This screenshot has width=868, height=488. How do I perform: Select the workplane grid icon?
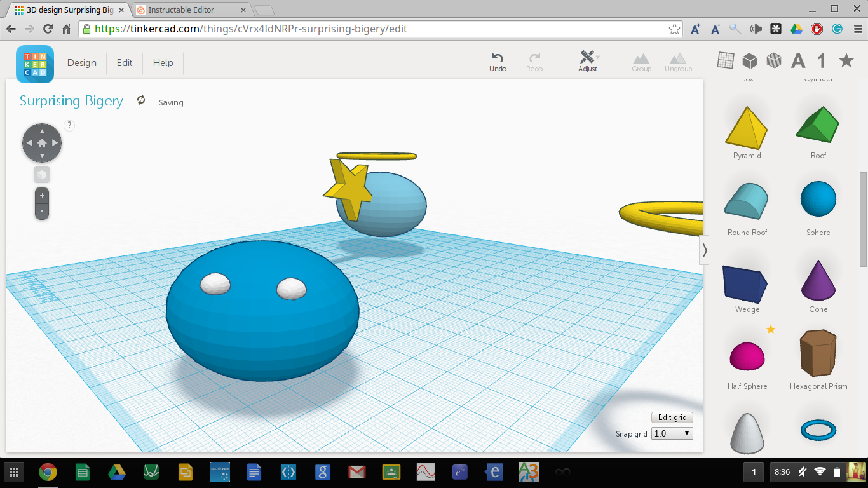[x=726, y=60]
